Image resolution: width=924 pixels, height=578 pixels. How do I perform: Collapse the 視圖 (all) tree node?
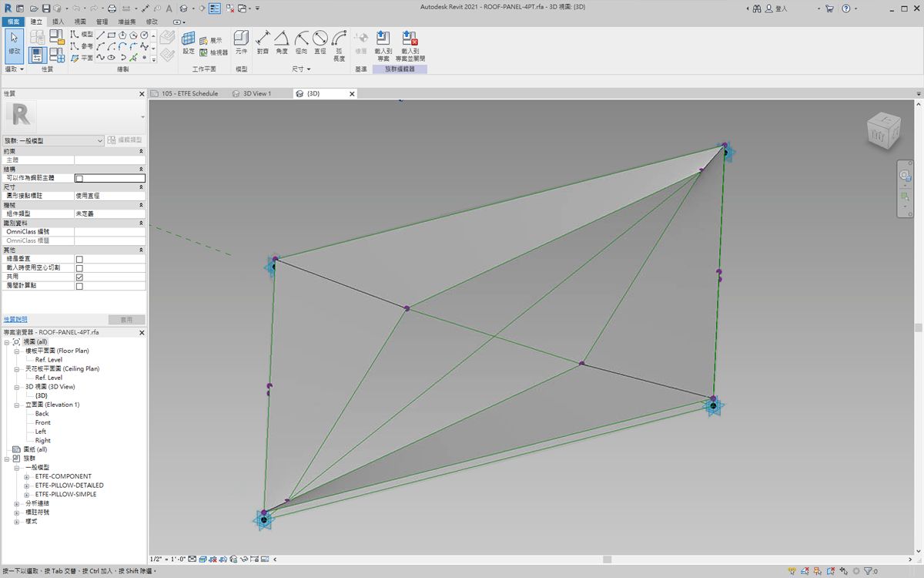[7, 341]
